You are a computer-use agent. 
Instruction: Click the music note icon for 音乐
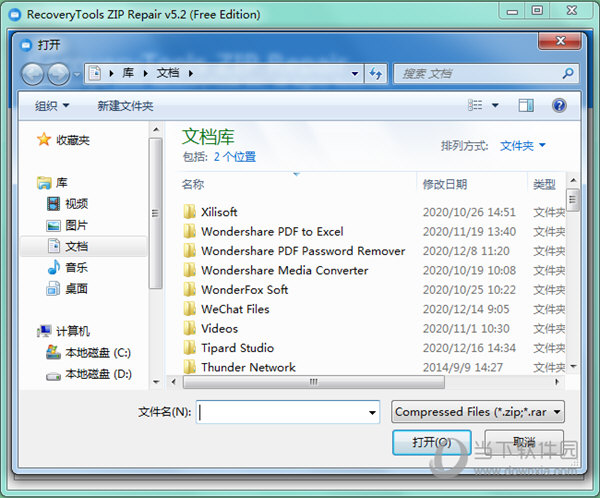point(54,267)
